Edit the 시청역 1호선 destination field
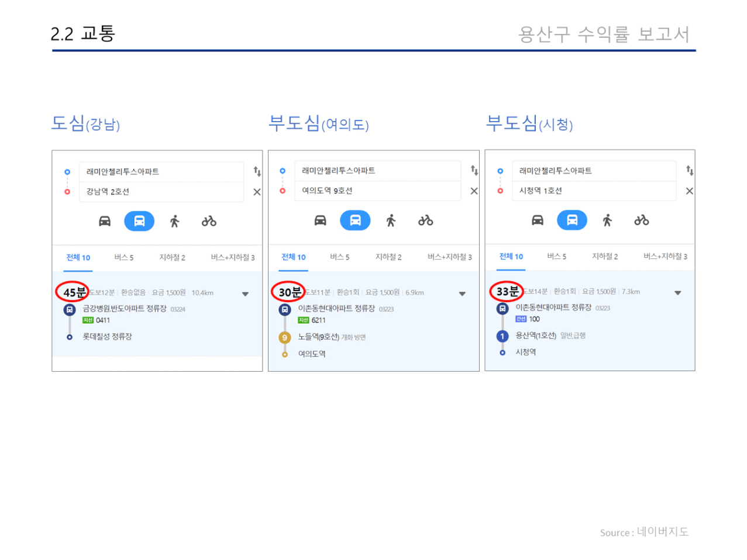747x560 pixels. point(594,191)
